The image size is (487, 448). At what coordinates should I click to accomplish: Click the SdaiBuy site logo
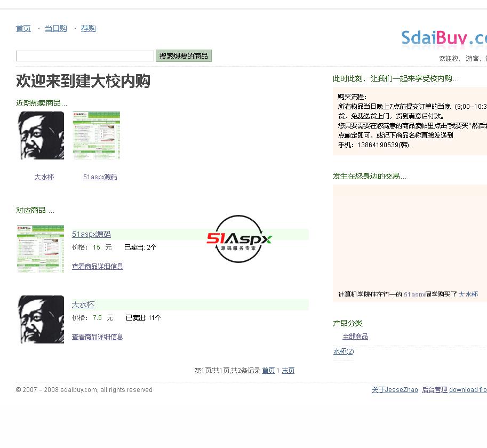444,38
